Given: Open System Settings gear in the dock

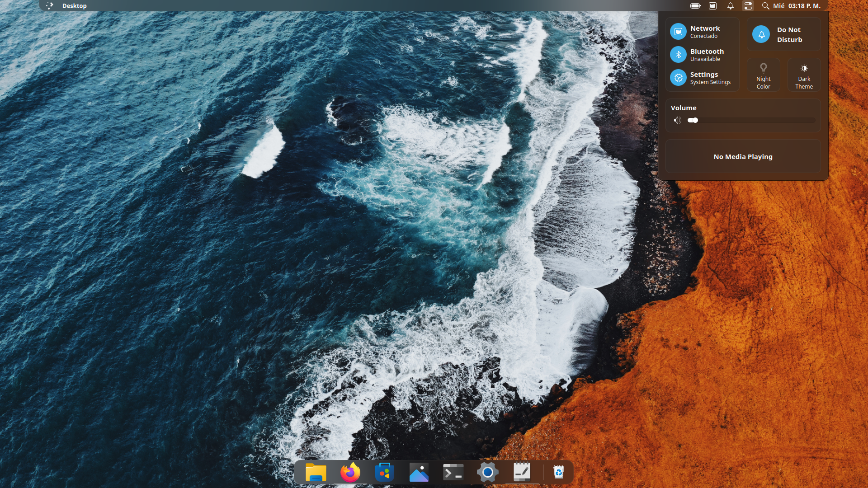Looking at the screenshot, I should coord(487,473).
